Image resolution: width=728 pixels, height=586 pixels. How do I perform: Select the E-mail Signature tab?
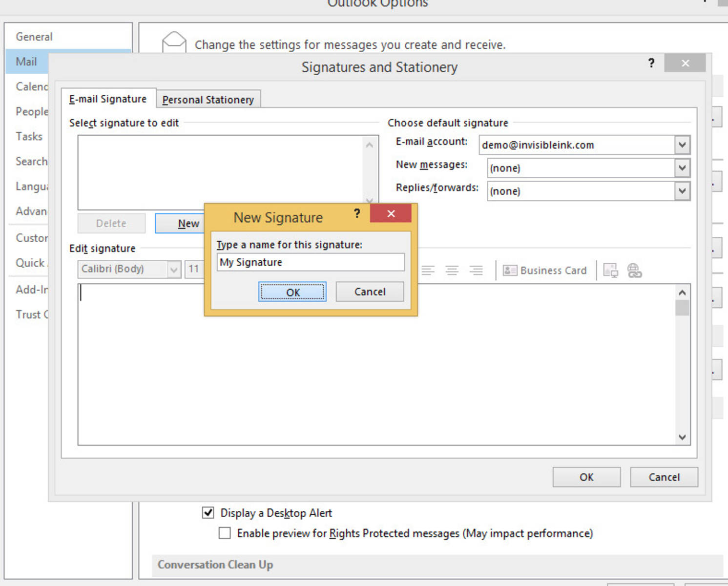point(108,99)
